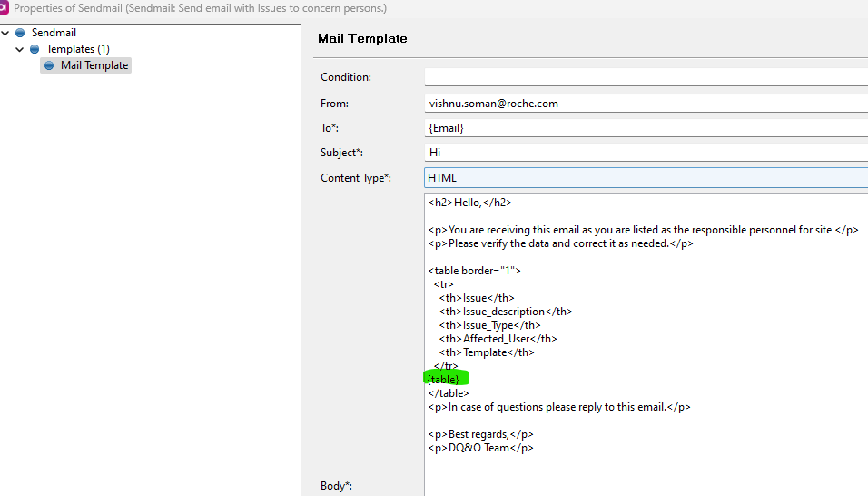868x496 pixels.
Task: Click the 'DQ&O Team' paragraph line
Action: pyautogui.click(x=480, y=448)
